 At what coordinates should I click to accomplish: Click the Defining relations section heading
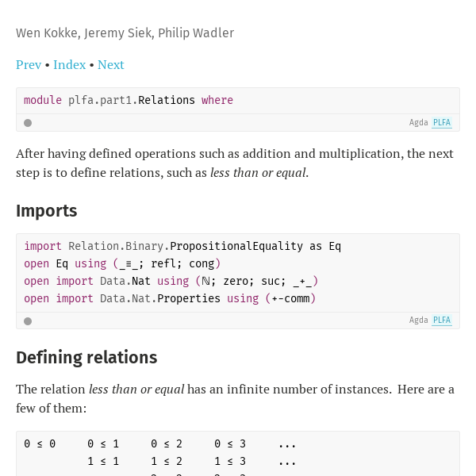86,357
